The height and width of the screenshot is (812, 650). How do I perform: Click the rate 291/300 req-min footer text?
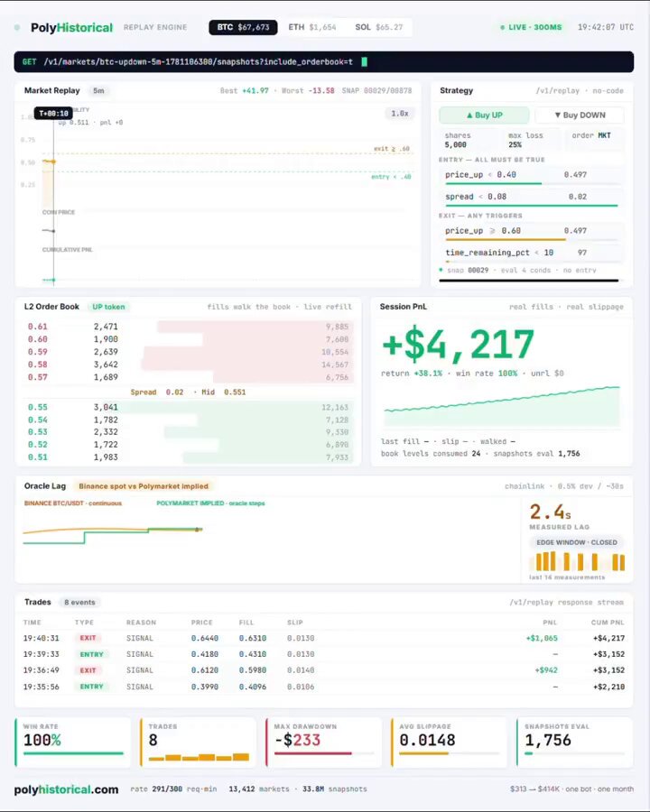pos(173,789)
